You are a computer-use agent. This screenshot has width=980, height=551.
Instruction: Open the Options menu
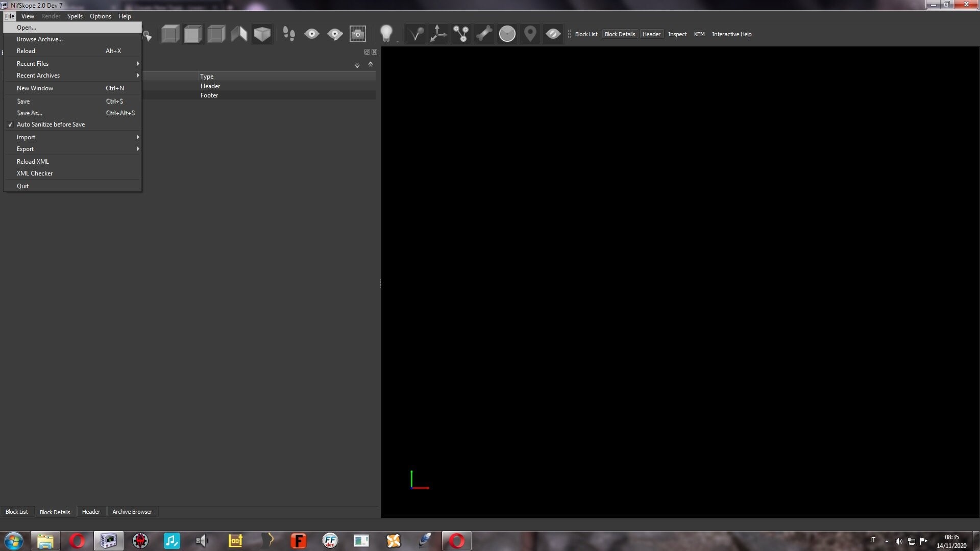click(101, 16)
